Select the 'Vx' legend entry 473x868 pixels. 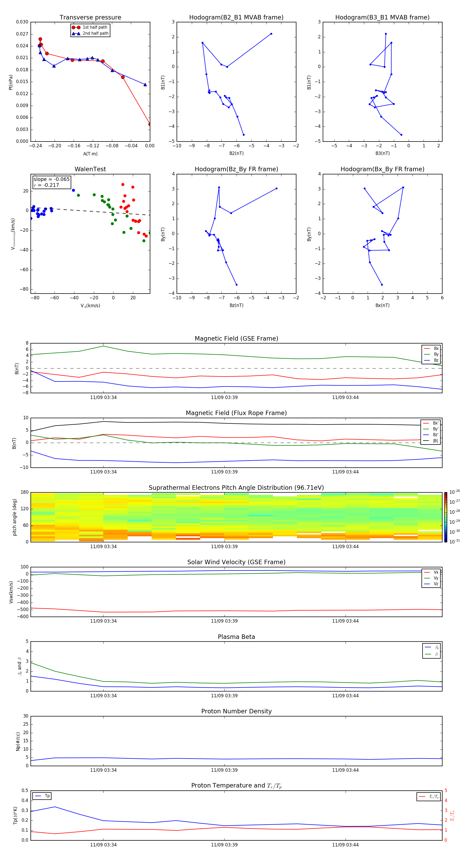(x=431, y=573)
